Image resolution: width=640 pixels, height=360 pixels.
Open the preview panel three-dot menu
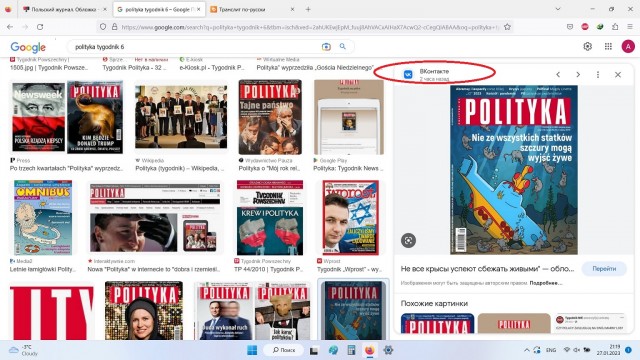pyautogui.click(x=598, y=74)
